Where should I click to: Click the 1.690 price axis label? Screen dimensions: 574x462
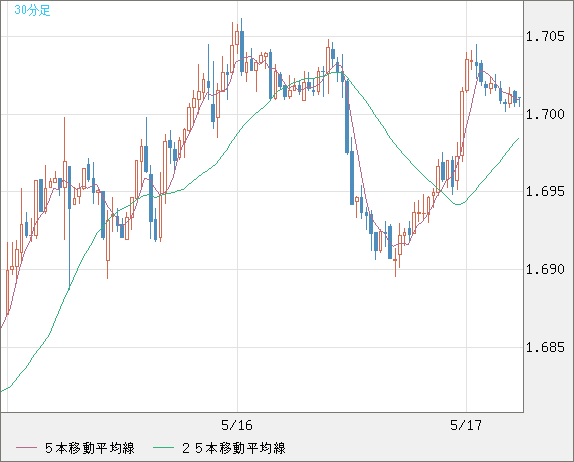click(545, 269)
